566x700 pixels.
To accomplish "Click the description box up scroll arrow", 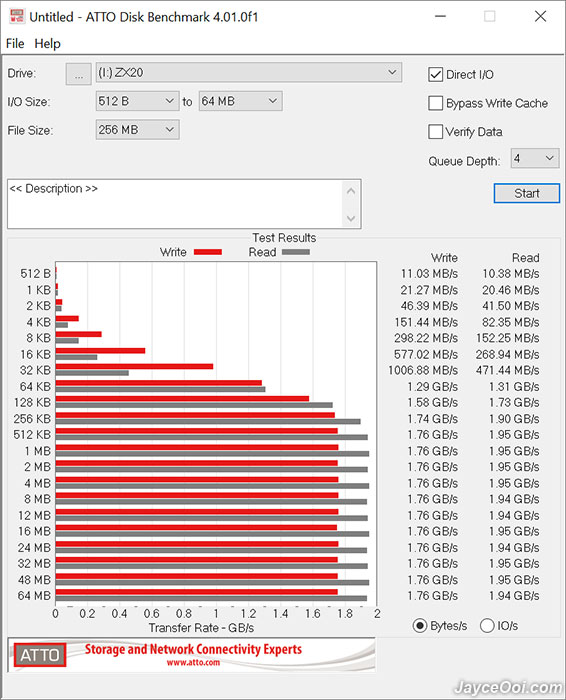I will (351, 191).
